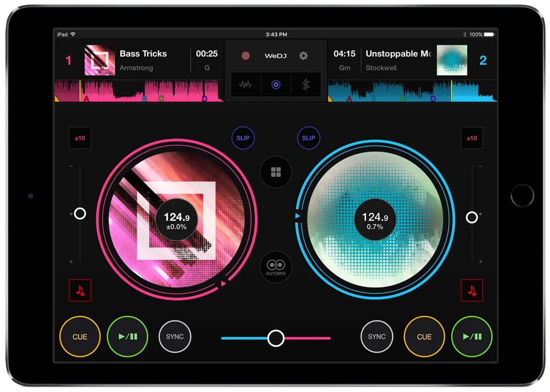Tap the 3:43 PM clock

point(276,34)
